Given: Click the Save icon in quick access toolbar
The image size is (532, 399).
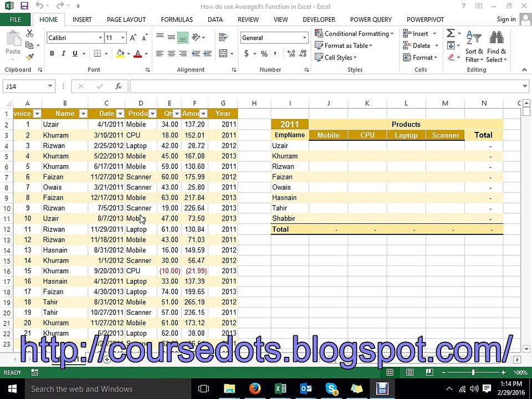Looking at the screenshot, I should tap(24, 6).
